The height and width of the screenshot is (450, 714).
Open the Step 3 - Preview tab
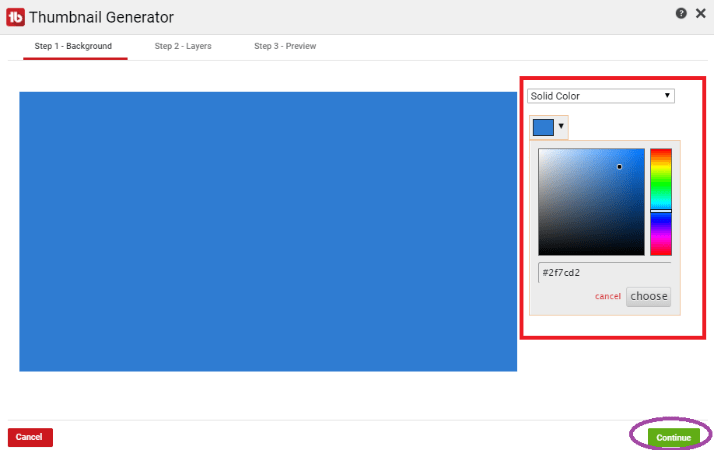pyautogui.click(x=285, y=46)
